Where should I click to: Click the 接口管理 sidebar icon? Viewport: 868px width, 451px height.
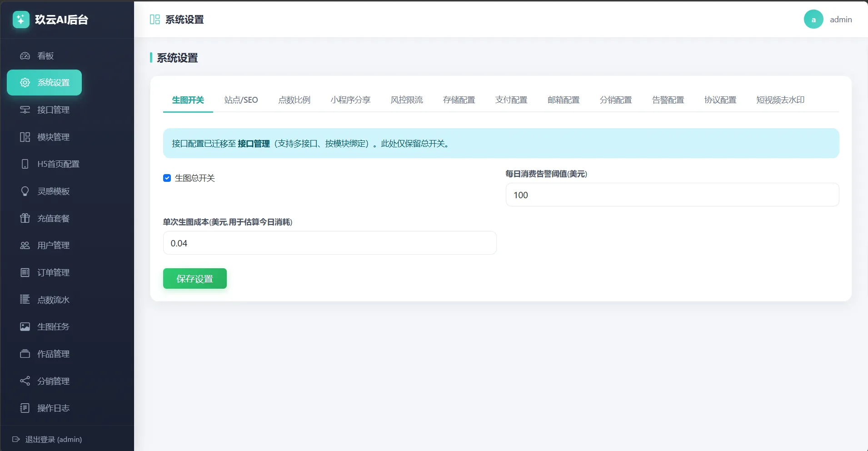point(25,110)
